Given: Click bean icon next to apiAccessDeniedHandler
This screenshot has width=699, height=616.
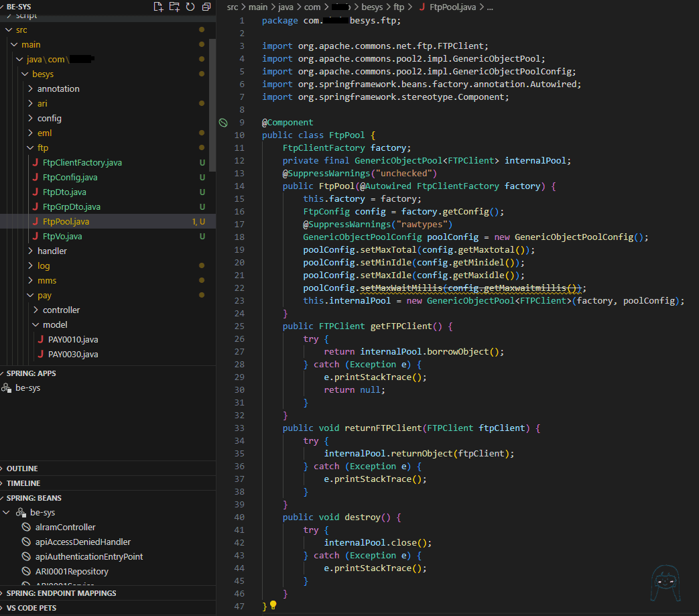Looking at the screenshot, I should pos(26,542).
